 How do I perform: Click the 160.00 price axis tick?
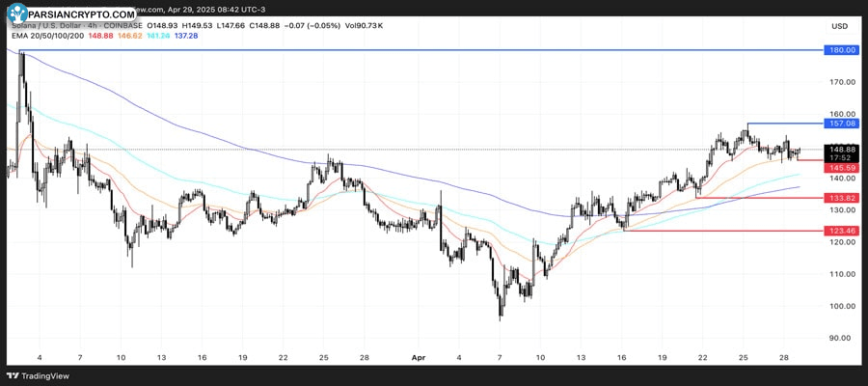(843, 114)
